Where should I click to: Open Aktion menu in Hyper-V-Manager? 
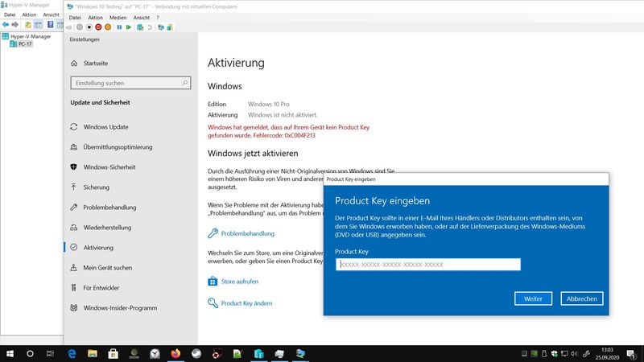[29, 14]
